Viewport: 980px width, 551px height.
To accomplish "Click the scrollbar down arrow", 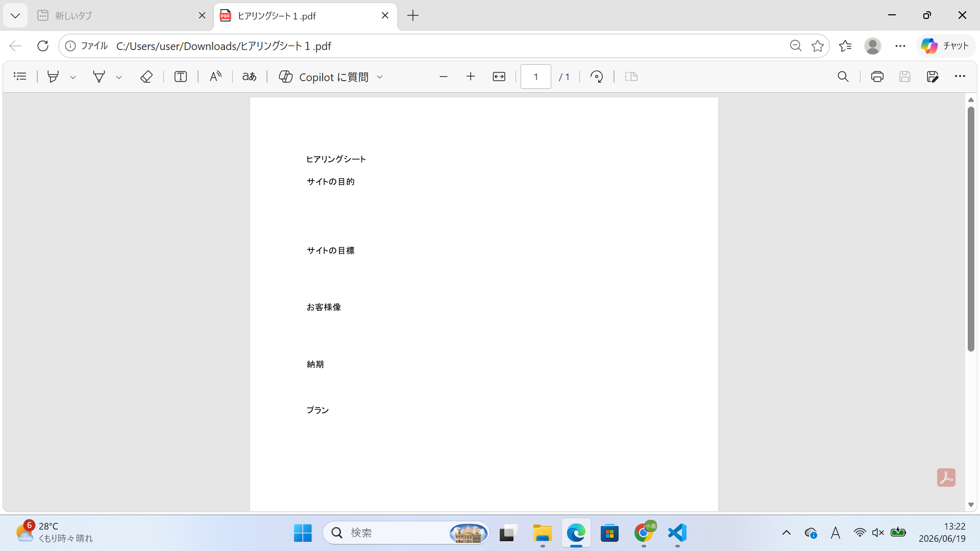I will (971, 505).
